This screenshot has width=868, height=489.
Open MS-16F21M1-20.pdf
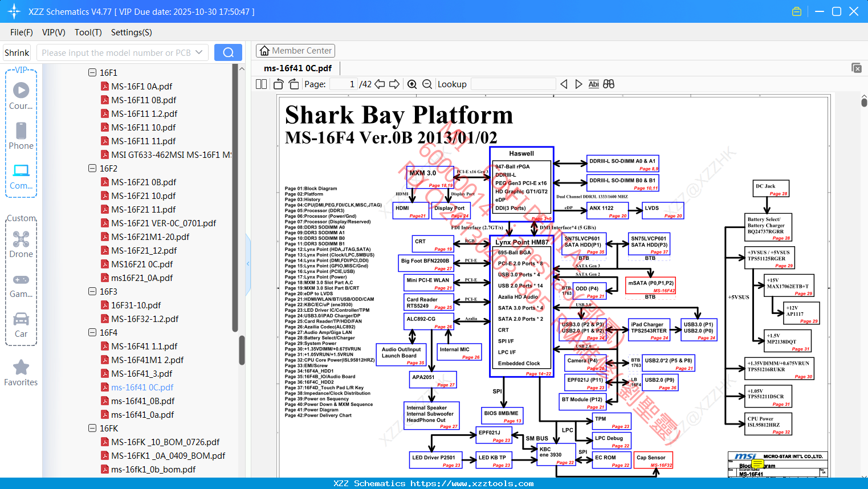click(x=150, y=237)
